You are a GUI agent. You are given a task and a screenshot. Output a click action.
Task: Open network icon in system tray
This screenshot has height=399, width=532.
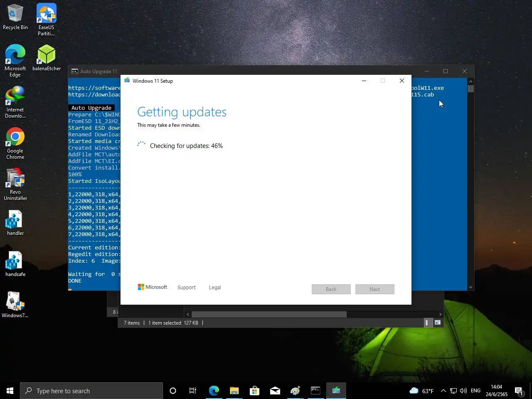click(453, 391)
